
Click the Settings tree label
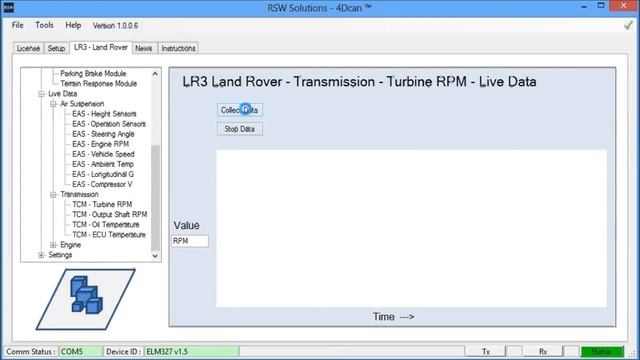click(x=60, y=255)
